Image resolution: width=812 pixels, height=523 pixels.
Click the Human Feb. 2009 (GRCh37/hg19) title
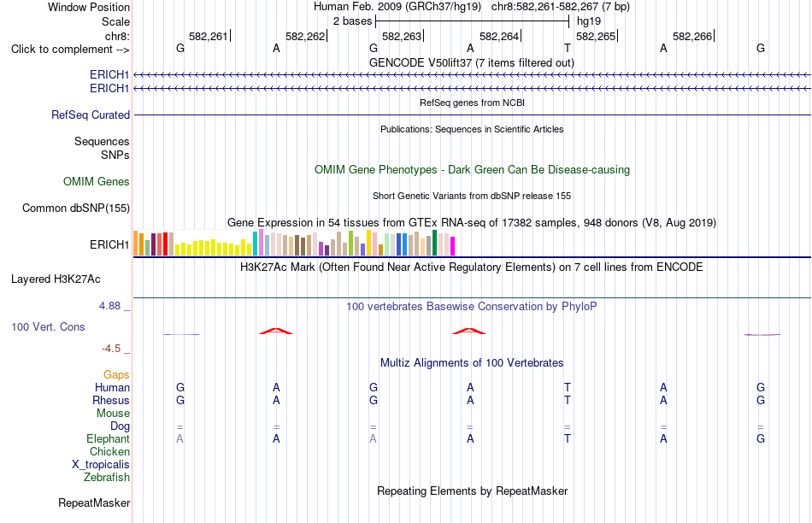397,7
